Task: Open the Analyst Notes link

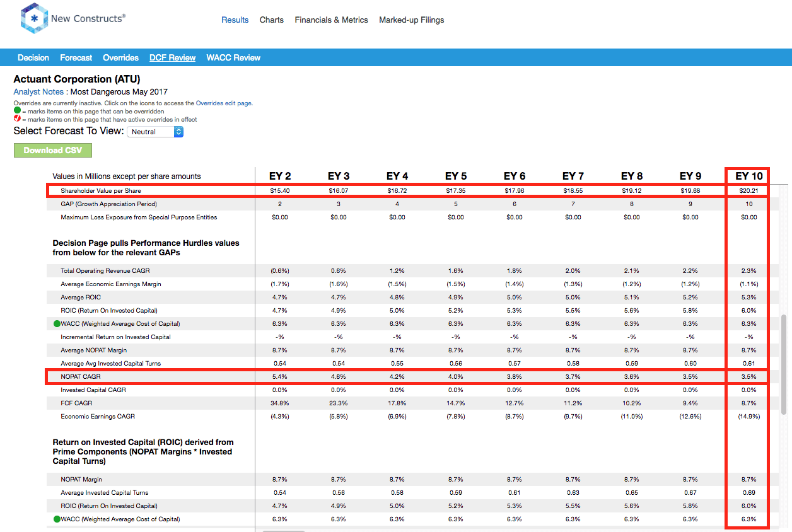Action: (x=39, y=92)
